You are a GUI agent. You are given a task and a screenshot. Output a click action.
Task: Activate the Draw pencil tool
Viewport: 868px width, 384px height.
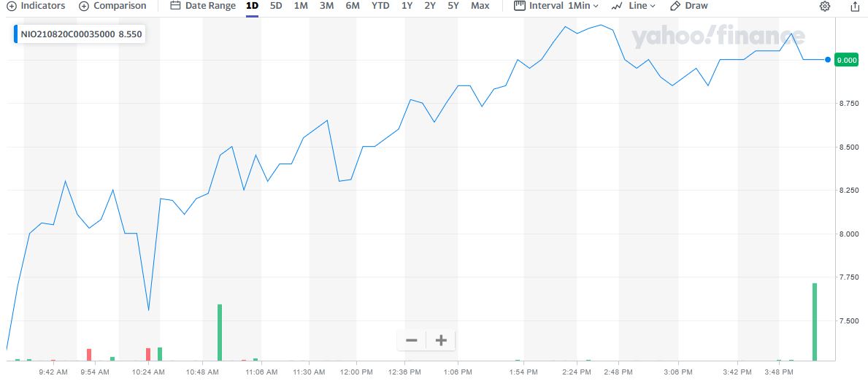688,6
